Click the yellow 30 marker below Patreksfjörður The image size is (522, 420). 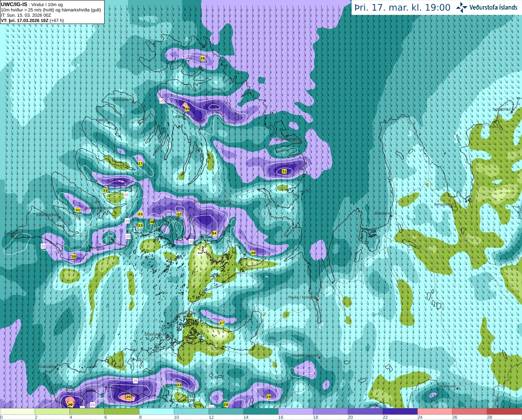coord(74,256)
